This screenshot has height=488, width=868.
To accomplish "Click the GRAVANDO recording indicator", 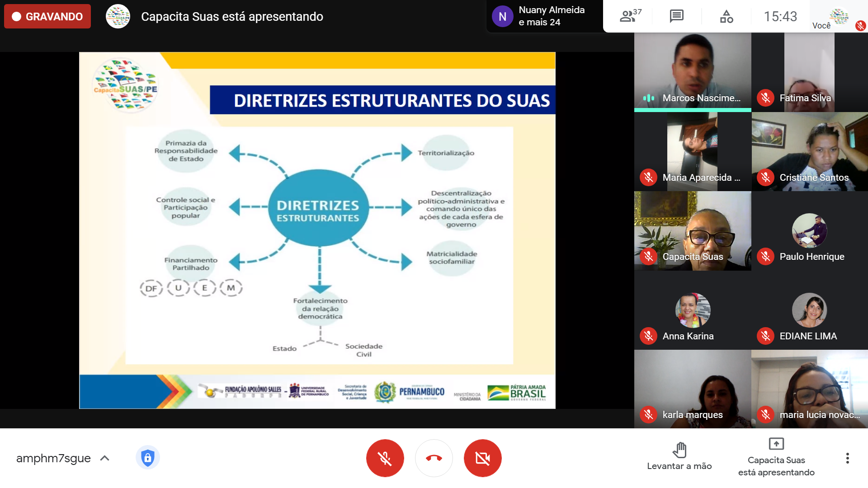I will coord(47,16).
